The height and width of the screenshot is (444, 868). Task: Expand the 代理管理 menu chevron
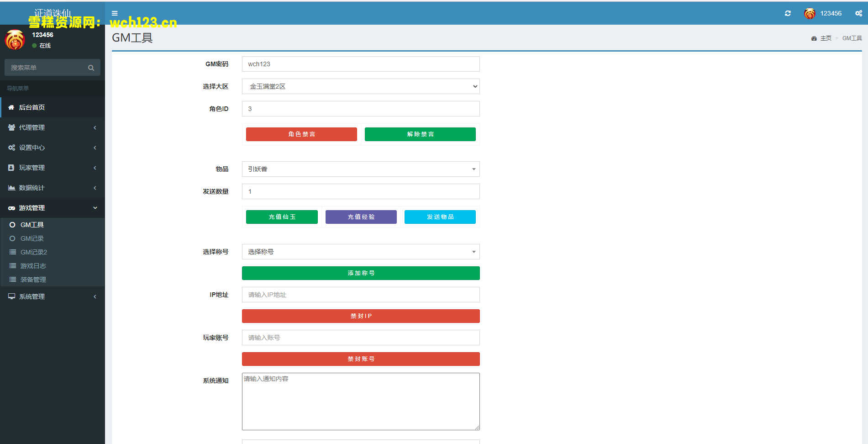95,127
